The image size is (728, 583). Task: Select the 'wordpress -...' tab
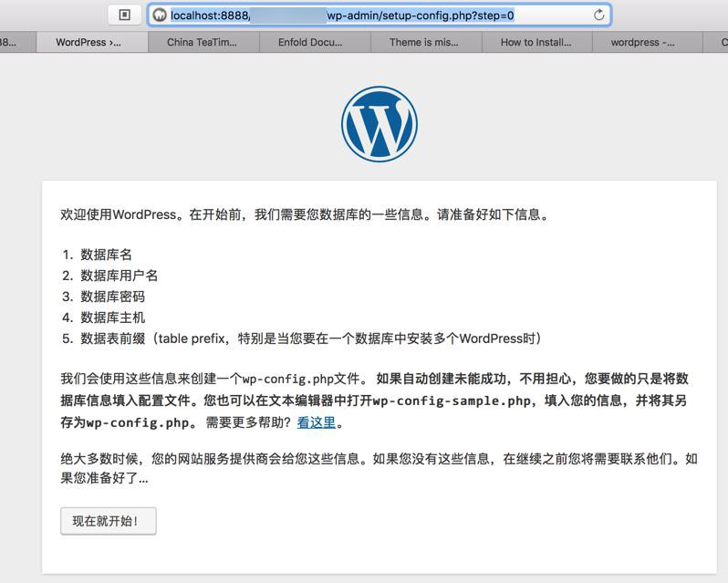648,42
